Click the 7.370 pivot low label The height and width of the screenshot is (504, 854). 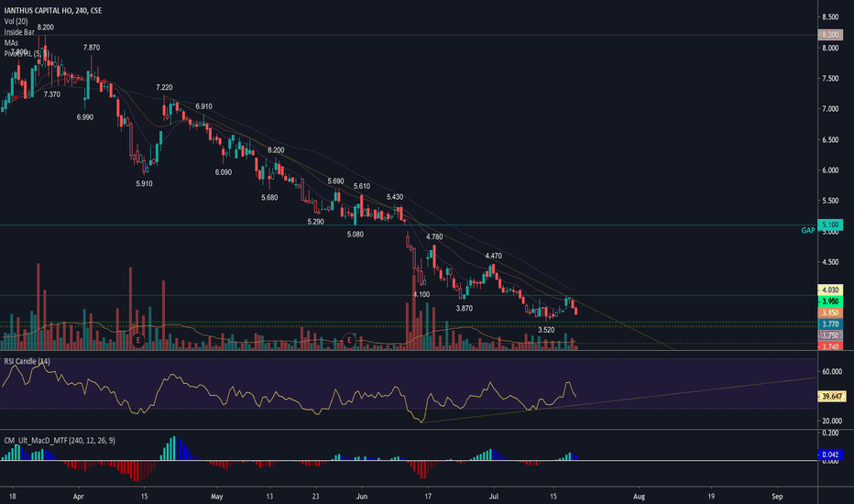tap(51, 94)
